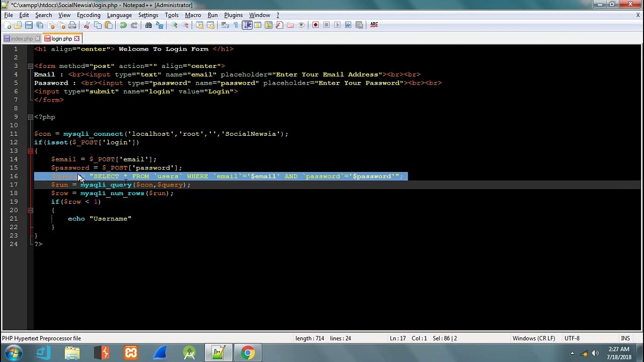The height and width of the screenshot is (362, 644).
Task: Close the current document via toolbar
Action: [x=51, y=25]
